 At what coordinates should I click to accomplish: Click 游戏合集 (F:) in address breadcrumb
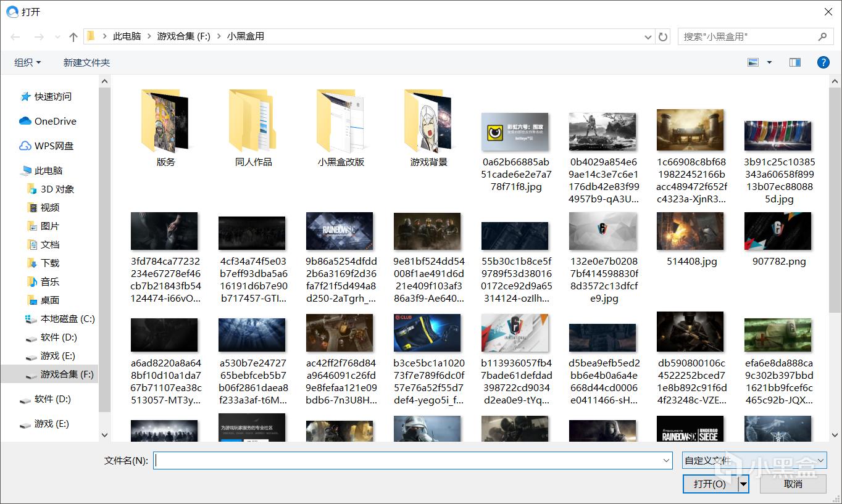tap(184, 36)
